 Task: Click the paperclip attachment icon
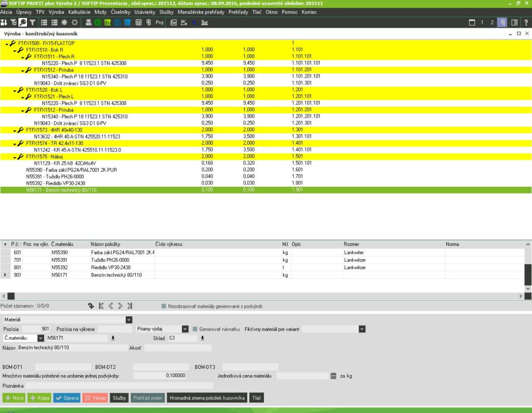pos(148,22)
